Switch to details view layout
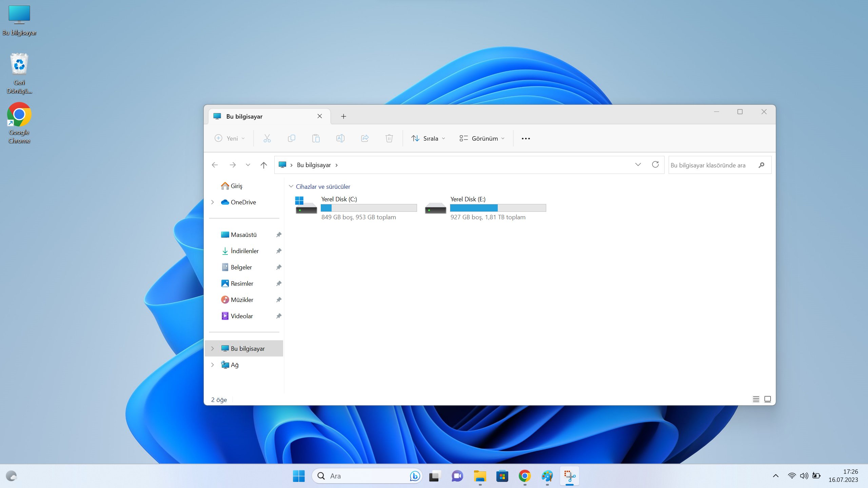Image resolution: width=868 pixels, height=488 pixels. (756, 399)
